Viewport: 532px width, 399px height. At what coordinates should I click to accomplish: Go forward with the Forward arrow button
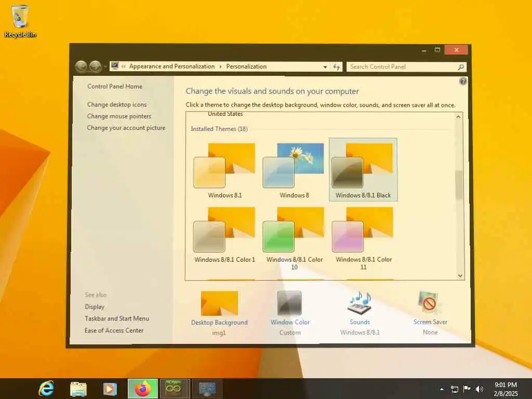(96, 66)
